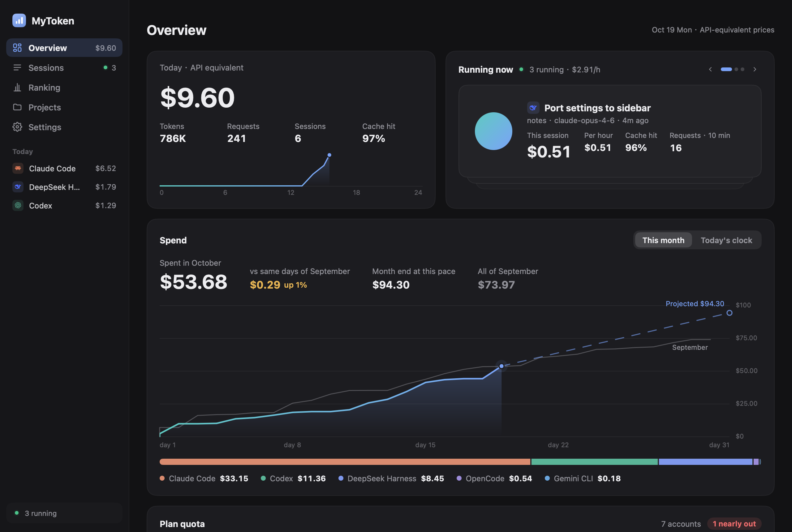The height and width of the screenshot is (532, 792).
Task: Click the current-day marker on Spend chart
Action: coord(501,366)
